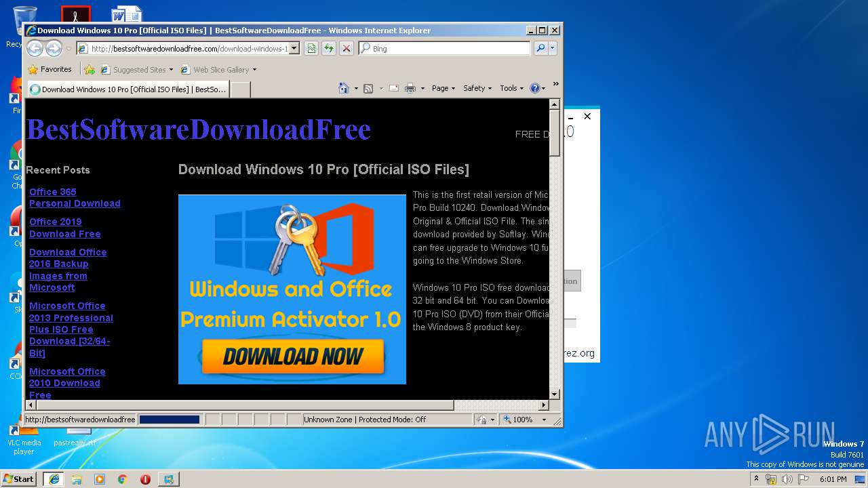This screenshot has height=488, width=868.
Task: Open Office 365 Personal Download link
Action: [75, 197]
